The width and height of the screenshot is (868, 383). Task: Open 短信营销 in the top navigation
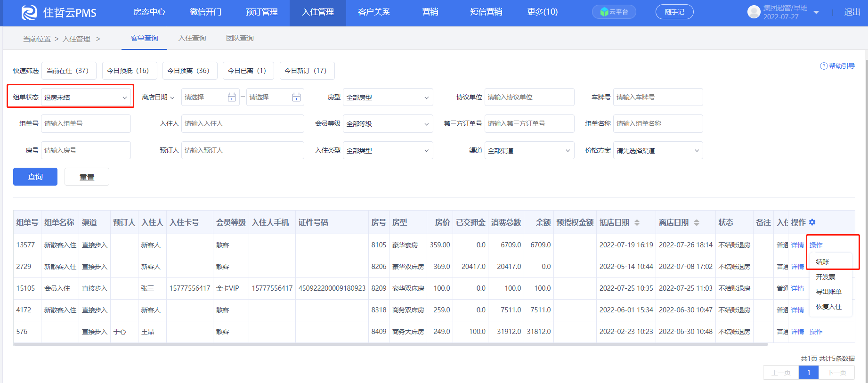click(486, 12)
